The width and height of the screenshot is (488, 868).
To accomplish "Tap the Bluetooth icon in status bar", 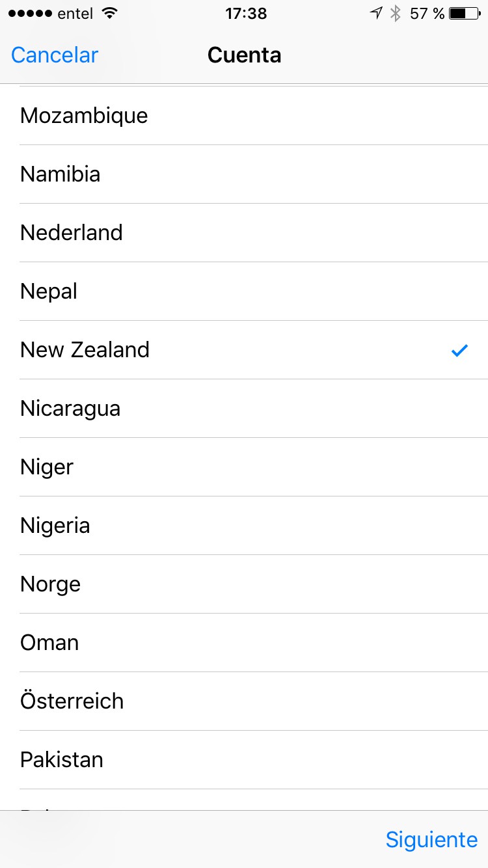I will pyautogui.click(x=395, y=13).
